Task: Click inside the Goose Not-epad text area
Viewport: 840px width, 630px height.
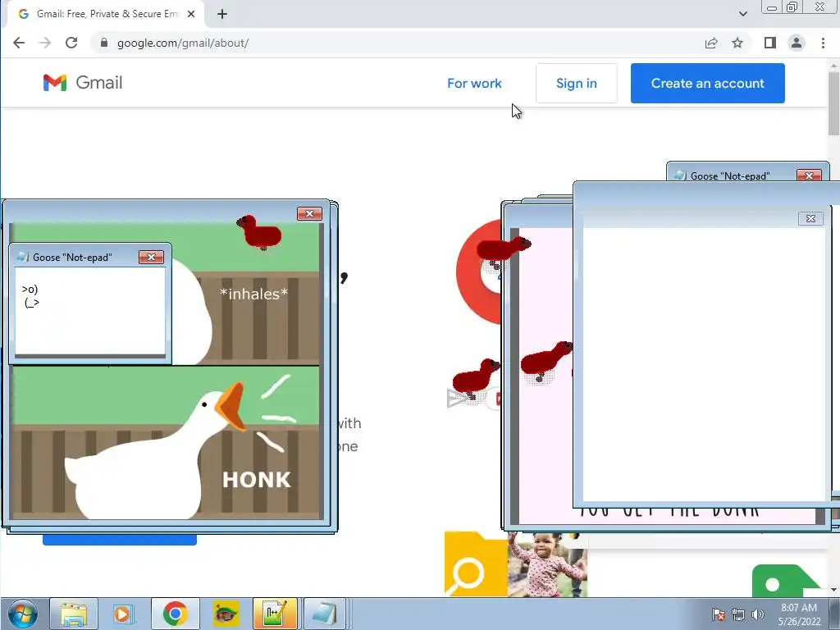Action: [x=90, y=311]
